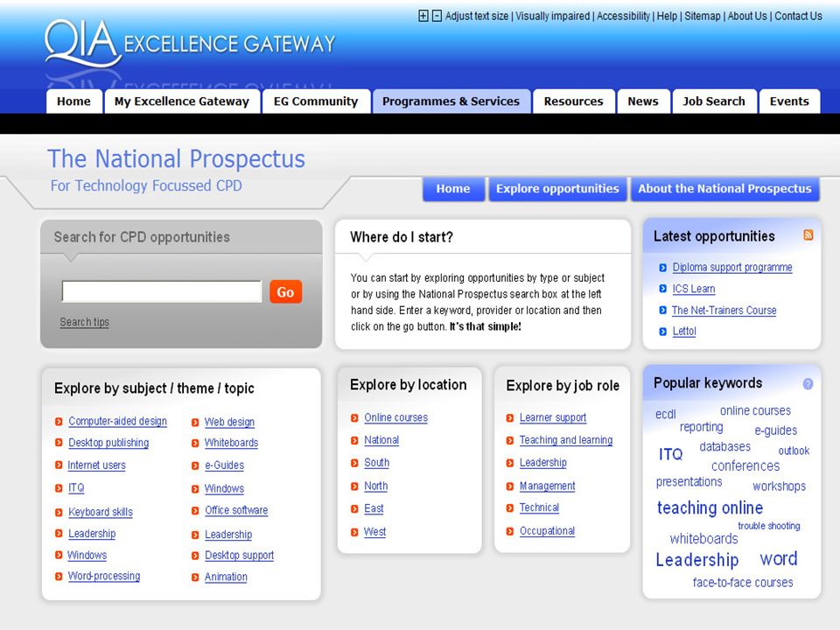Explore South location link
The image size is (840, 630).
coord(376,463)
